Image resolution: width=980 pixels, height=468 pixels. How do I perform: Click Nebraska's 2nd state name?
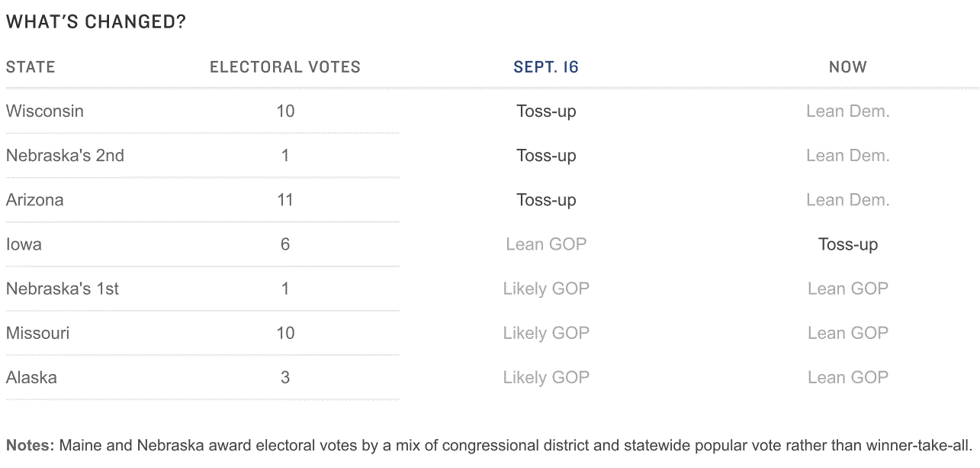pos(65,155)
